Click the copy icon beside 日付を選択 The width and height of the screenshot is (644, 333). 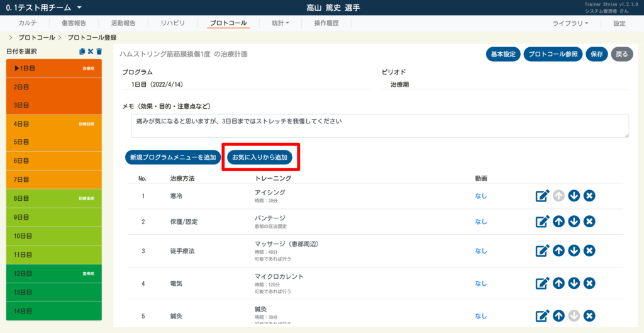point(82,52)
